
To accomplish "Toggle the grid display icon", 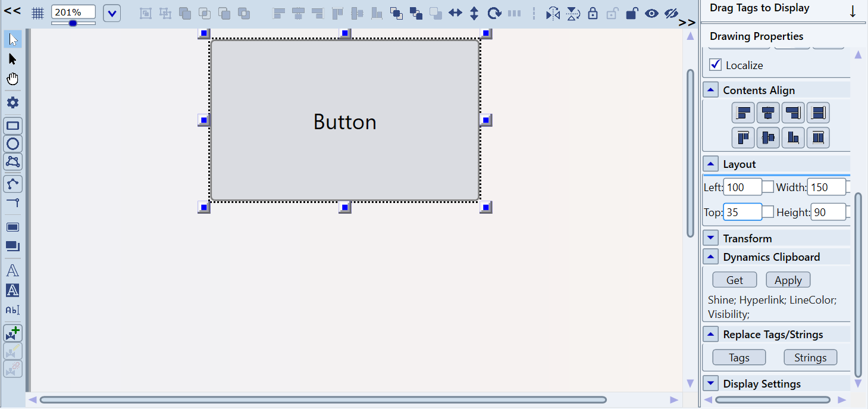I will pyautogui.click(x=37, y=13).
